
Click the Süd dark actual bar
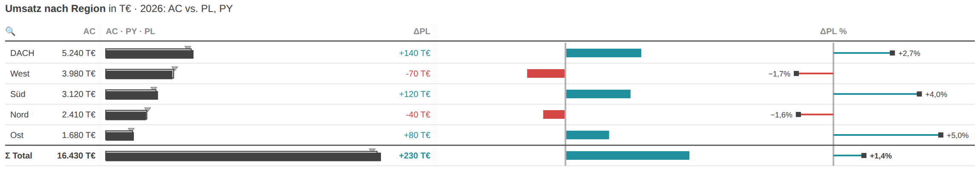click(x=132, y=95)
